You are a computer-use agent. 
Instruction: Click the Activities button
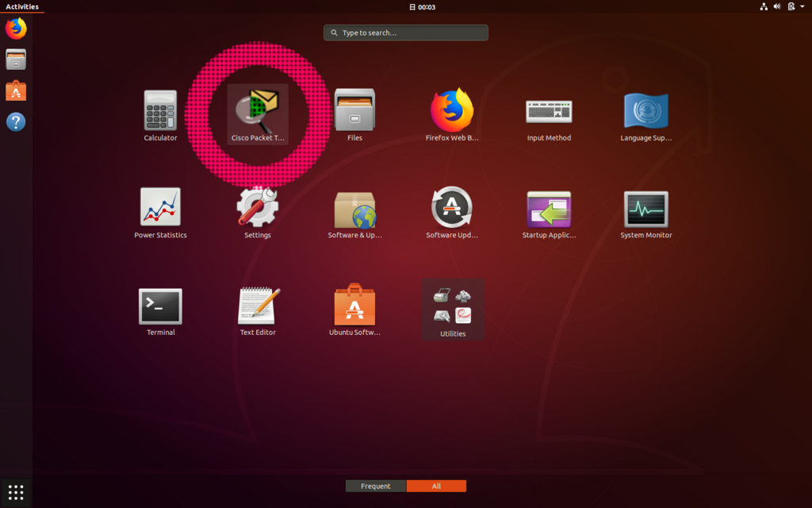(21, 6)
